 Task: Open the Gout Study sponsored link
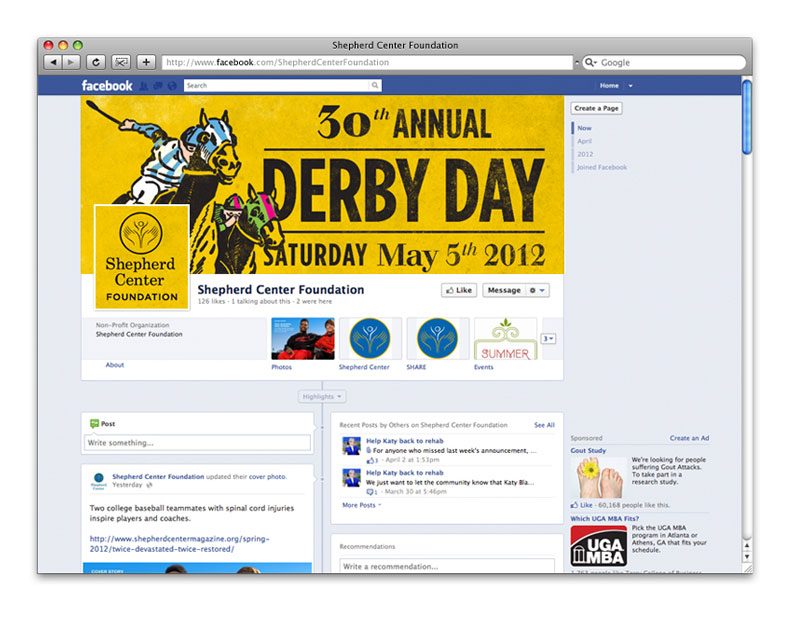point(588,450)
